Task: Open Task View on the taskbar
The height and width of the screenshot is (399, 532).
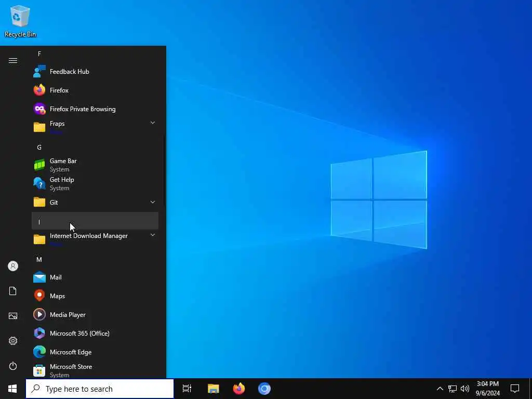Action: 187,389
